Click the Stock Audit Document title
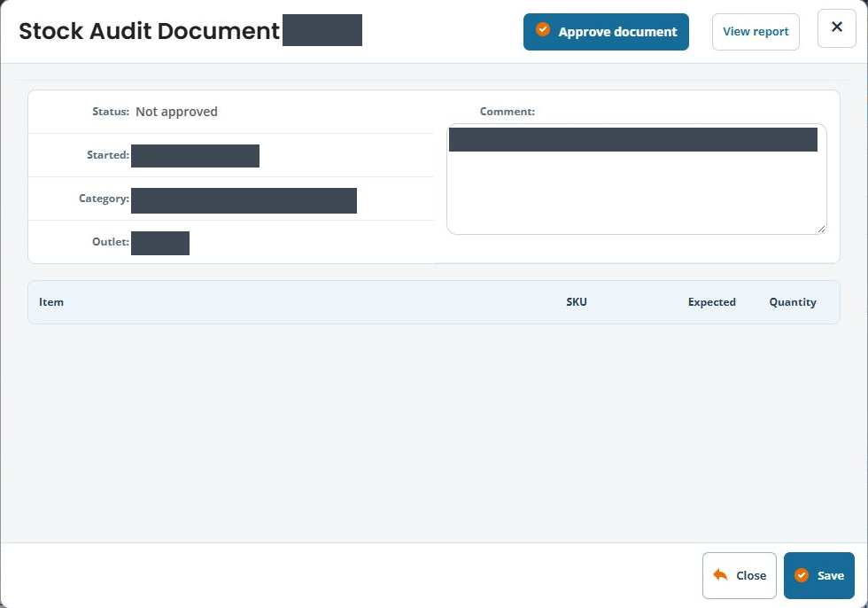 point(149,31)
